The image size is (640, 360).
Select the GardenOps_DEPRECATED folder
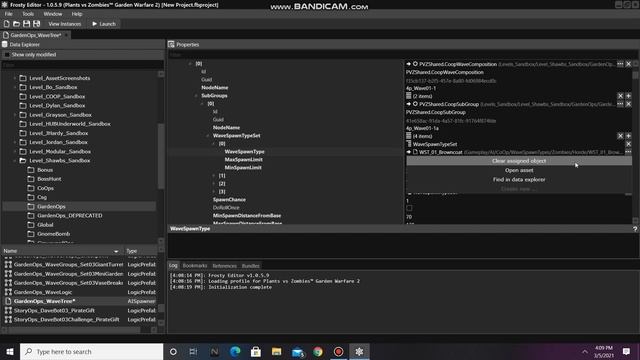point(70,216)
